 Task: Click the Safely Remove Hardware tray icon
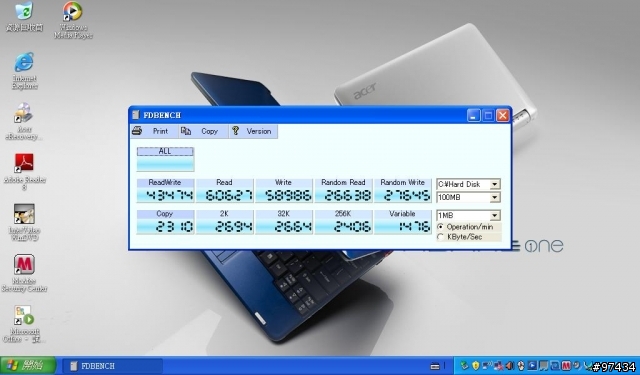(x=464, y=366)
